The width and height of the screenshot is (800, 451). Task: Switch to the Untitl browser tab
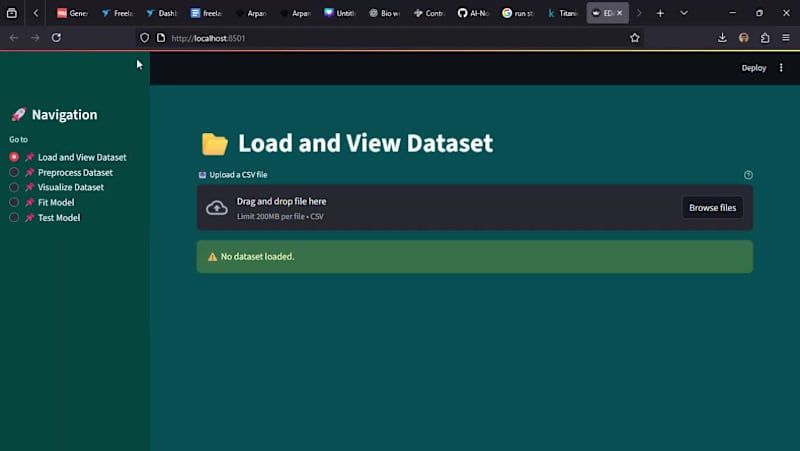click(340, 13)
